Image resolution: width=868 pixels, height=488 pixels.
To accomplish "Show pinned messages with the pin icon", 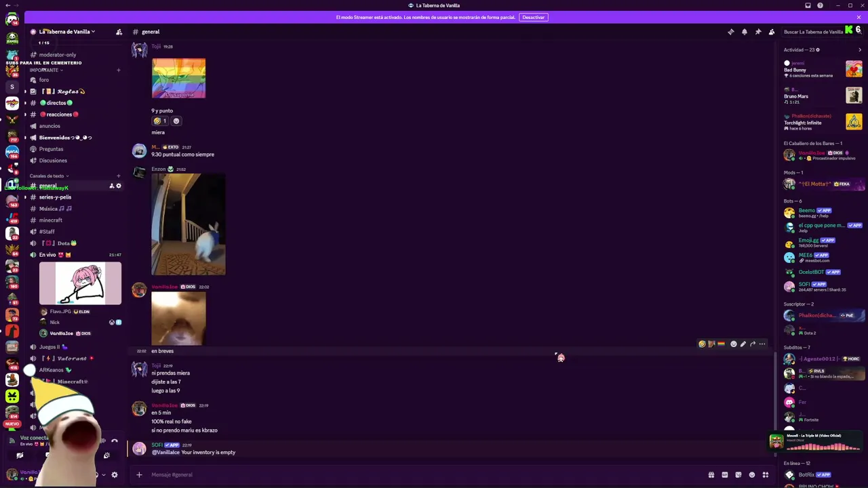I will click(x=757, y=32).
